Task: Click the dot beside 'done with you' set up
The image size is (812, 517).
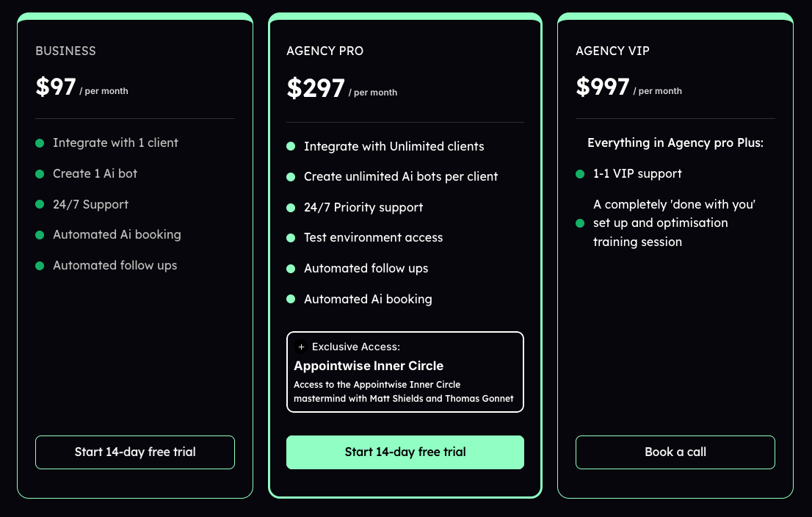Action: pos(580,223)
